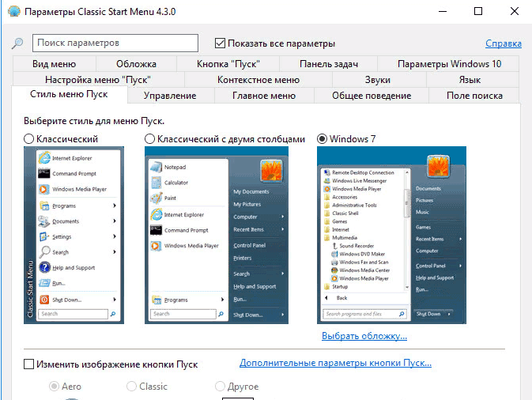Focus the settings search field
The height and width of the screenshot is (400, 532).
(x=115, y=43)
